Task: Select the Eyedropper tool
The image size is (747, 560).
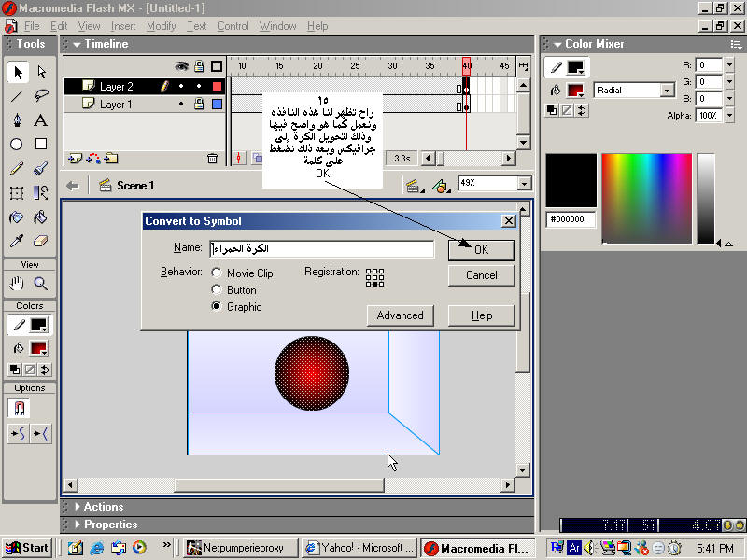Action: coord(17,242)
